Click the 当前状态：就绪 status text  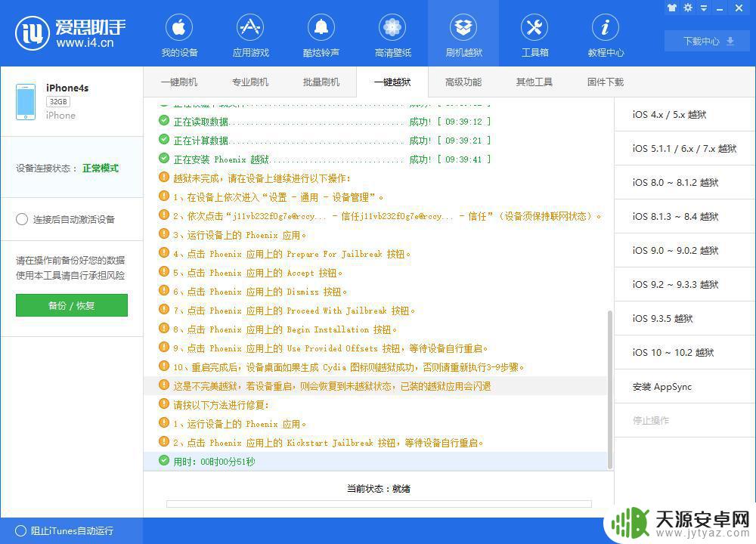[379, 489]
